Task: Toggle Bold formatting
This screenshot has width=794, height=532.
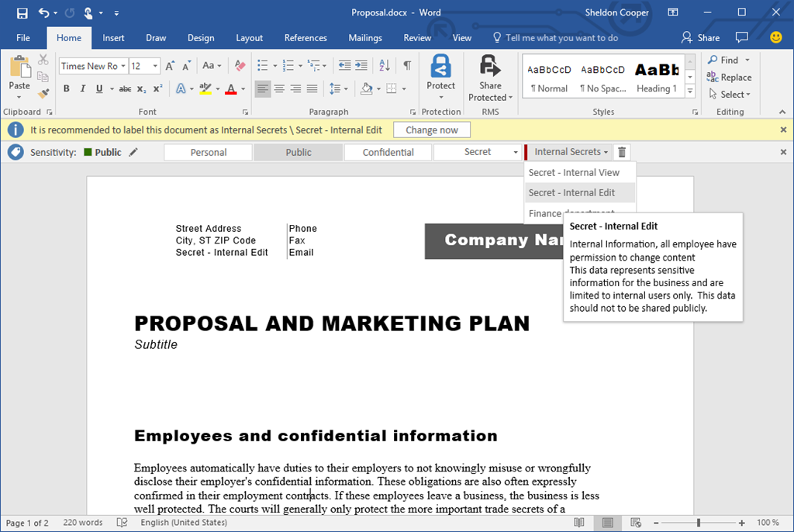Action: 67,89
